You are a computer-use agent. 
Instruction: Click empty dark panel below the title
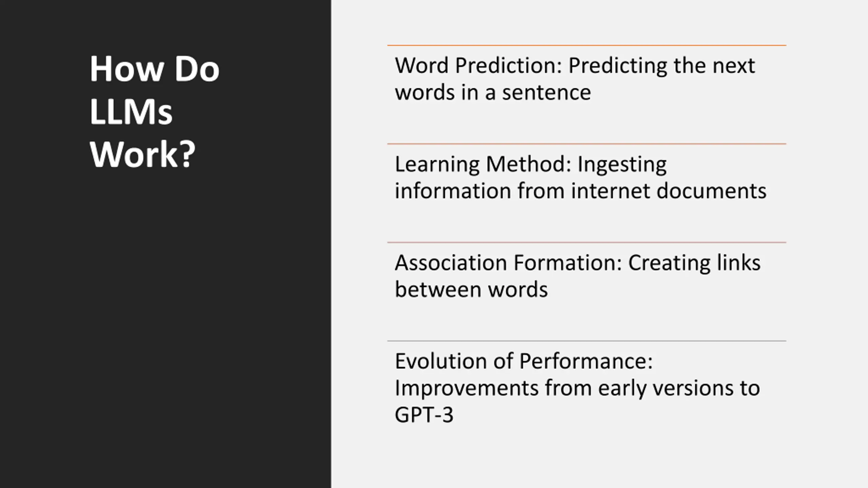(x=165, y=322)
